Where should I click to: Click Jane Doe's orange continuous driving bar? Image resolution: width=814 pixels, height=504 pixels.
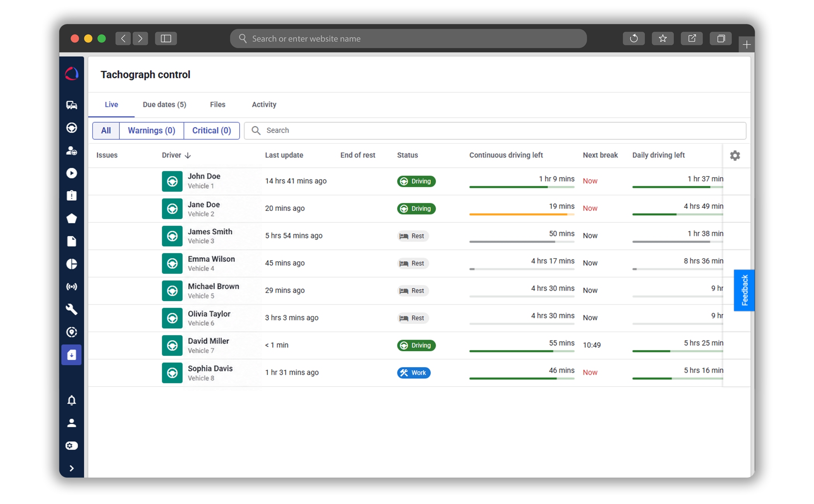[522, 214]
